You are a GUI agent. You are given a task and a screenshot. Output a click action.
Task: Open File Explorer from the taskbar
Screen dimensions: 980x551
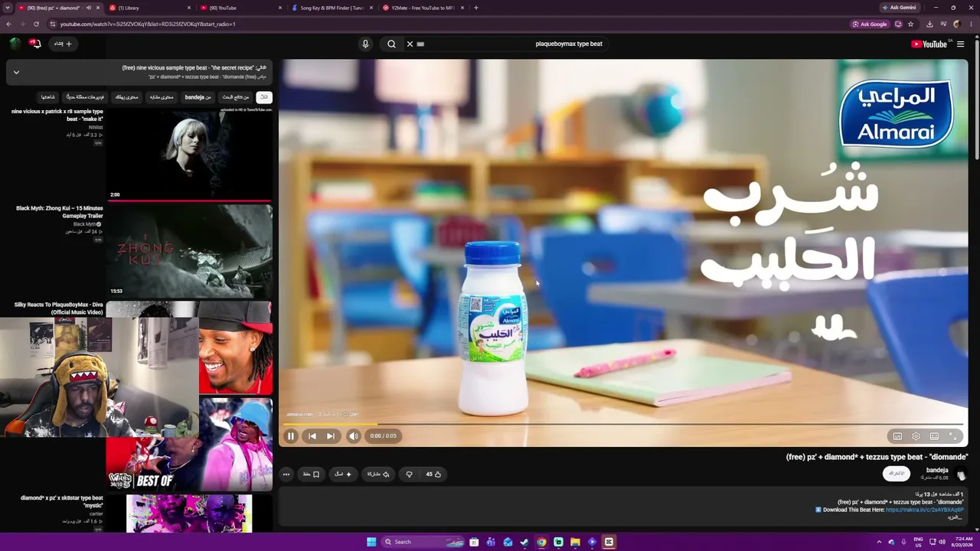[x=575, y=542]
